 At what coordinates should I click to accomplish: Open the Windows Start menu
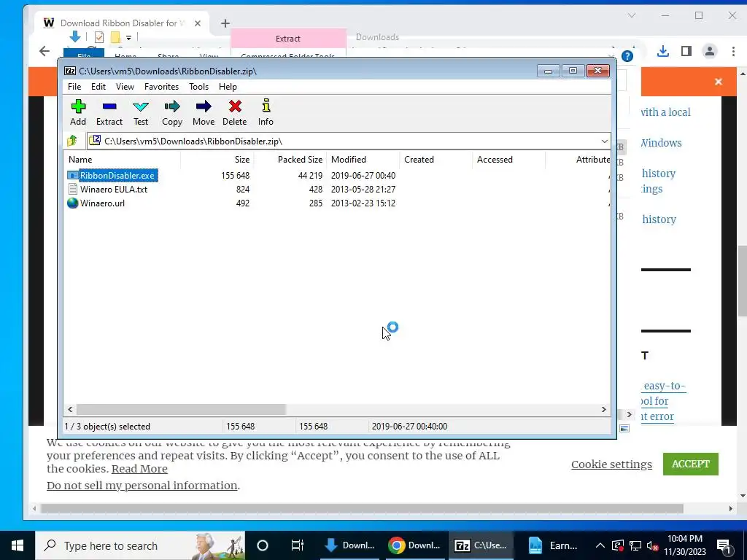18,545
